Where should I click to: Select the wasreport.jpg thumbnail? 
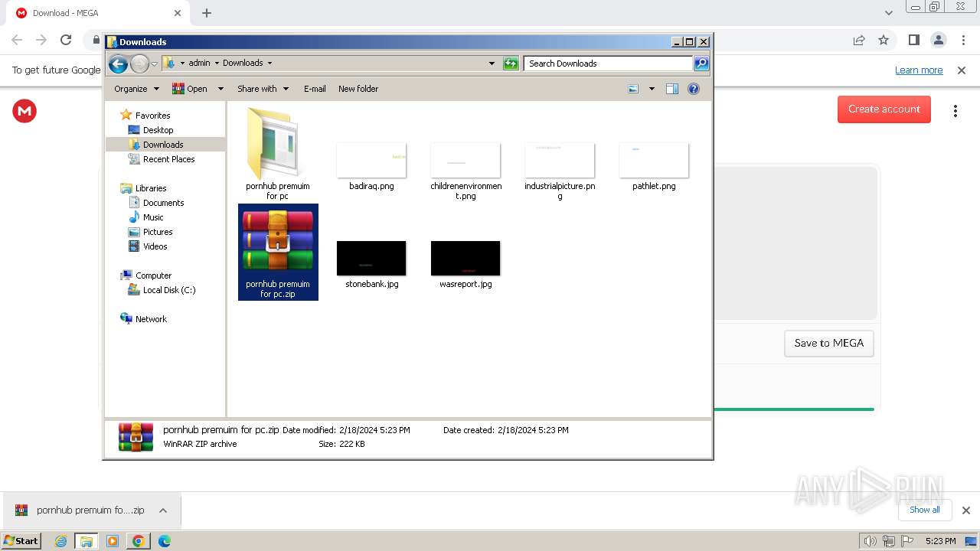pos(465,258)
